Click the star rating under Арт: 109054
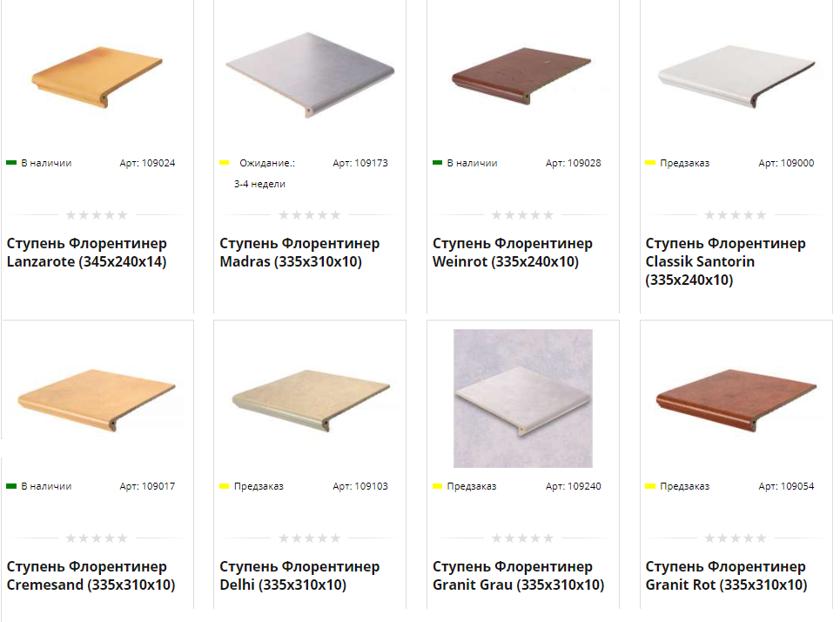Image resolution: width=840 pixels, height=622 pixels. click(x=736, y=538)
